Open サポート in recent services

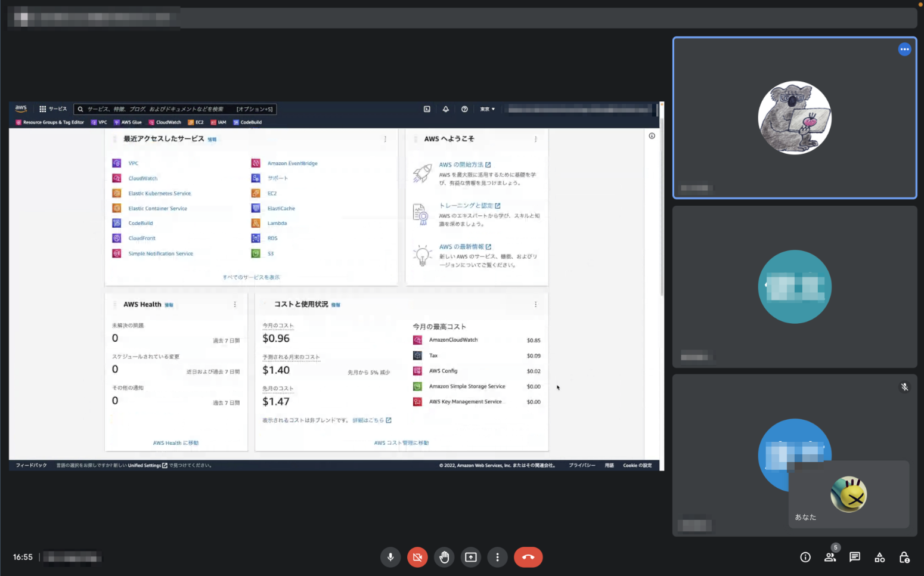tap(278, 178)
